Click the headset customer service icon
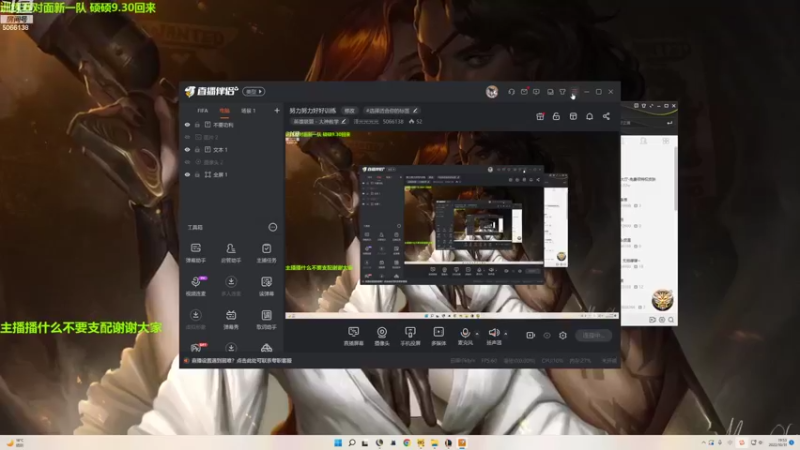The width and height of the screenshot is (800, 450). pyautogui.click(x=511, y=92)
